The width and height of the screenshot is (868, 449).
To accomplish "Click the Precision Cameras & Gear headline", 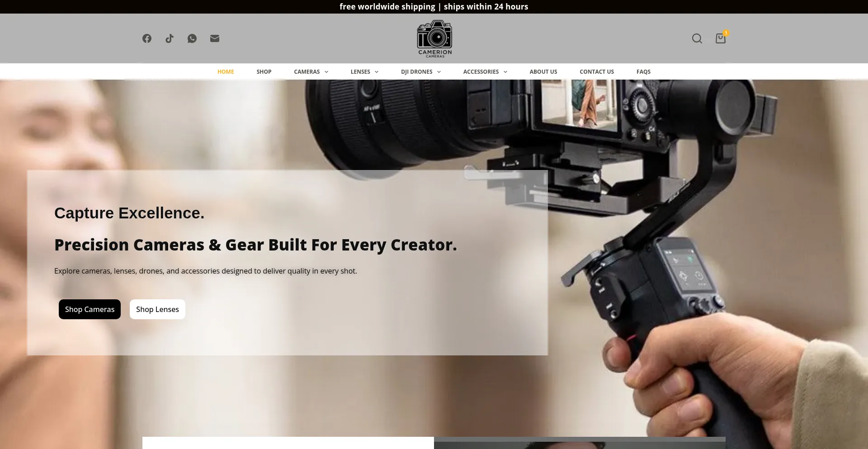I will tap(255, 245).
